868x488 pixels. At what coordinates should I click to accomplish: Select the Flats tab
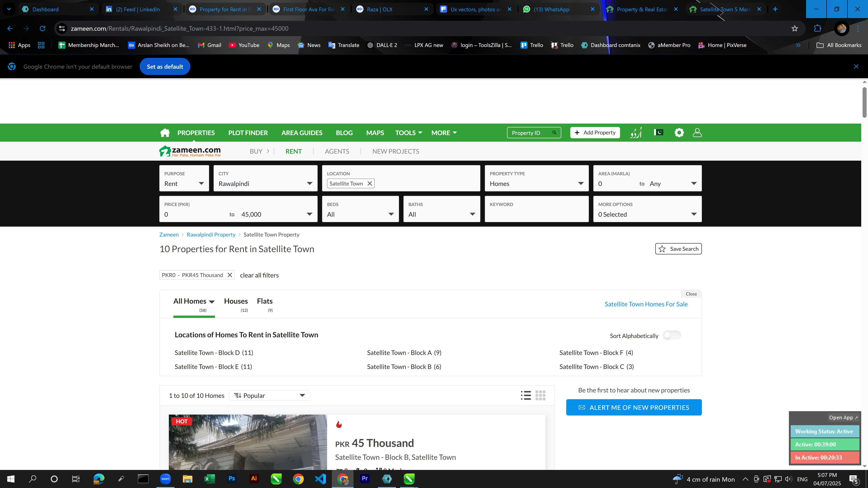[264, 304]
